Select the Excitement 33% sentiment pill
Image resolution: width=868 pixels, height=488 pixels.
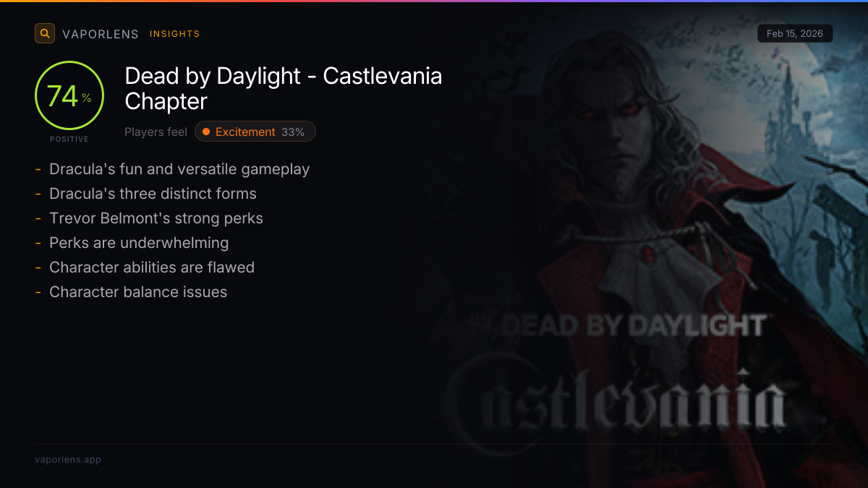(x=255, y=132)
